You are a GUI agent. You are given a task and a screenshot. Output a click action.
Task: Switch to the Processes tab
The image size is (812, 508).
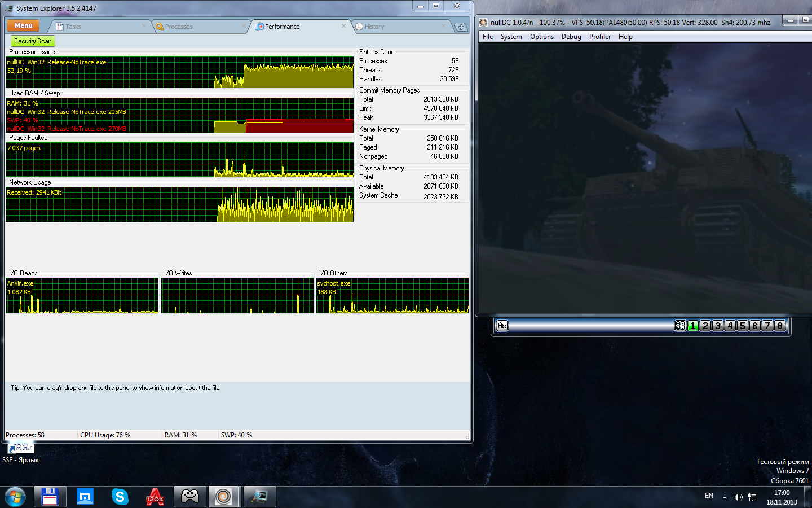[x=178, y=27]
